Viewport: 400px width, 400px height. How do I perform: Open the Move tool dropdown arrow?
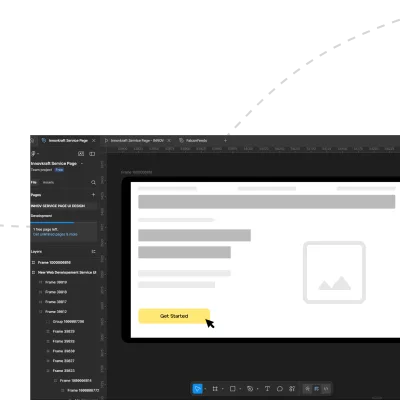(205, 389)
